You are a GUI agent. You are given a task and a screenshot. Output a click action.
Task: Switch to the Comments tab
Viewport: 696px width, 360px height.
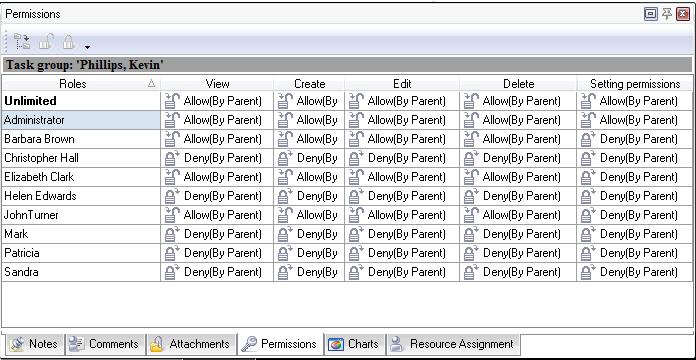(x=105, y=344)
